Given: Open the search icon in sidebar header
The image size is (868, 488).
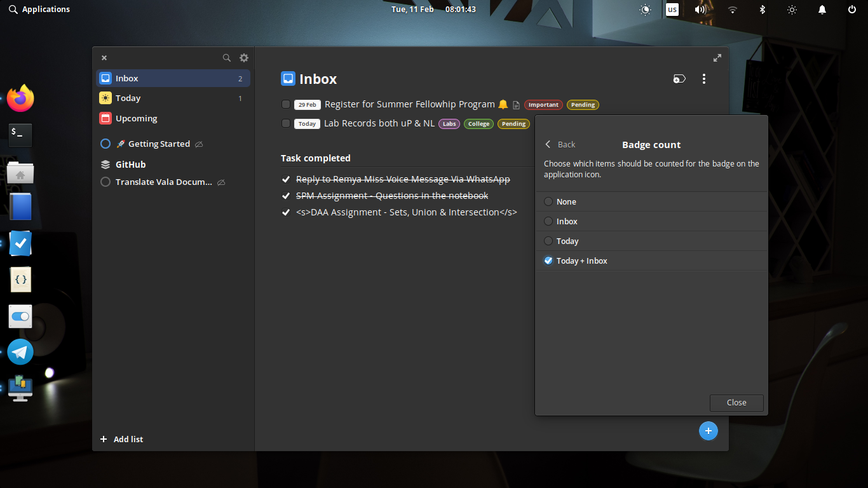Looking at the screenshot, I should pos(226,58).
